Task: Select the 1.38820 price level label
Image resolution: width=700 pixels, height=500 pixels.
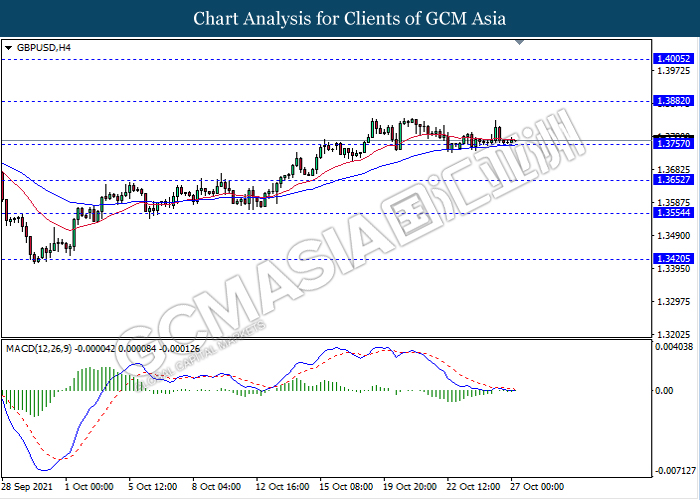Action: tap(674, 101)
